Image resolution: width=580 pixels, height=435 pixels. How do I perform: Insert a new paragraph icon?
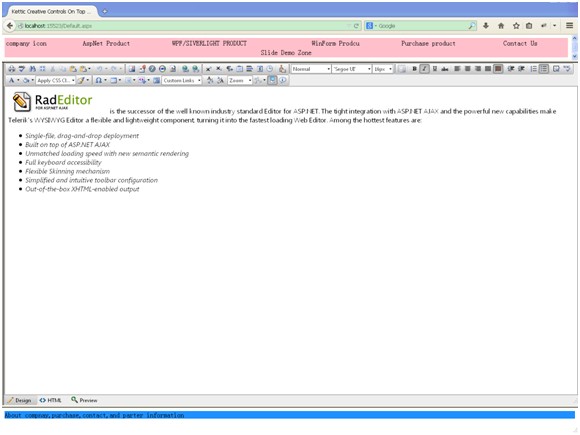[x=229, y=69]
